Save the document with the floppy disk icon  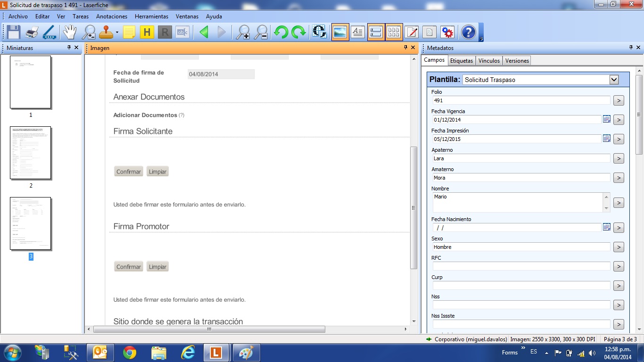point(13,32)
